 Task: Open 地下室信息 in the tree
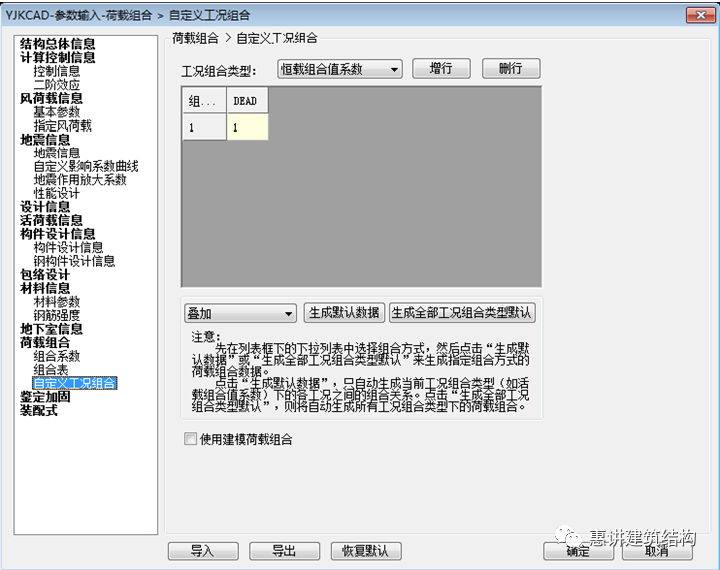(x=51, y=329)
